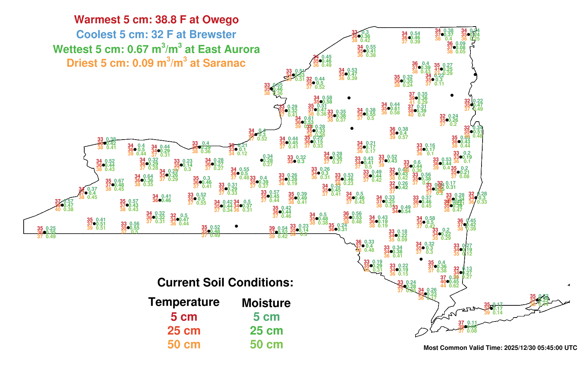This screenshot has width=588, height=366.
Task: Select the Driest 5 cm Saranac headline
Action: pos(156,63)
